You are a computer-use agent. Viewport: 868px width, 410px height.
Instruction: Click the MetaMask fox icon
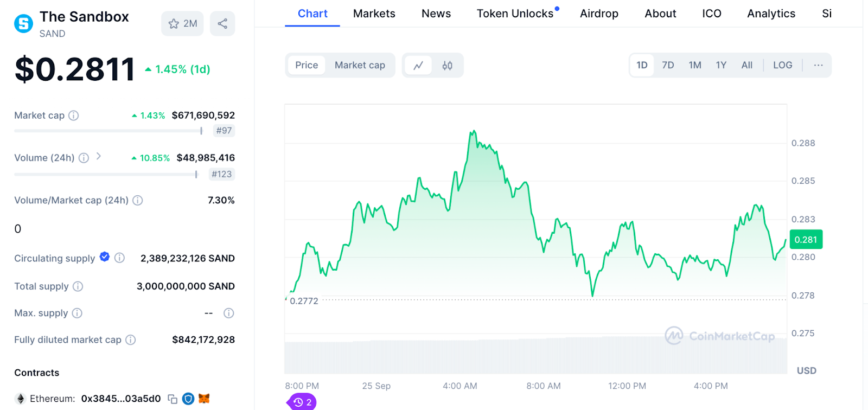pos(204,399)
